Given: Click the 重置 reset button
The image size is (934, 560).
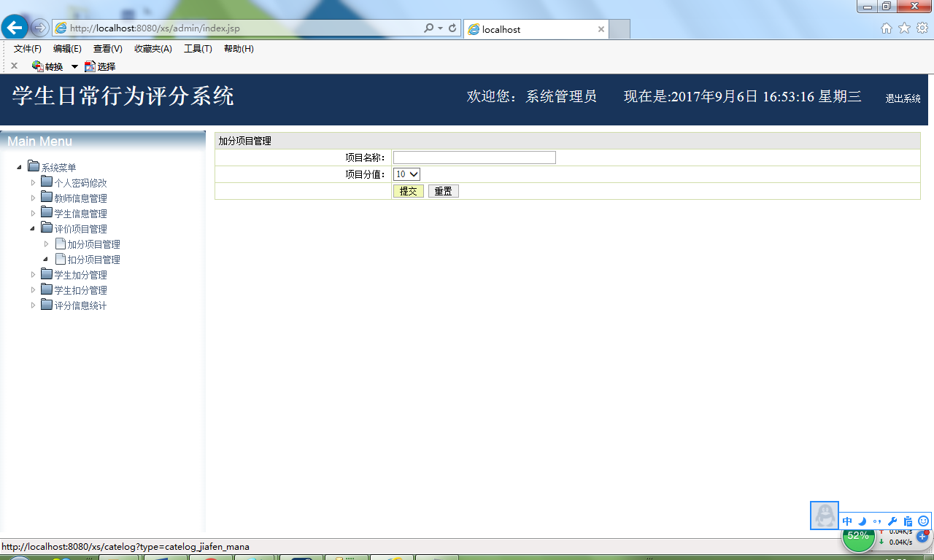Looking at the screenshot, I should [x=443, y=191].
